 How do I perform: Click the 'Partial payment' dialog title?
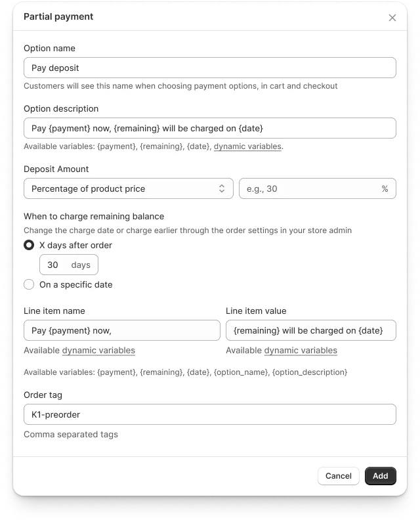click(x=58, y=17)
